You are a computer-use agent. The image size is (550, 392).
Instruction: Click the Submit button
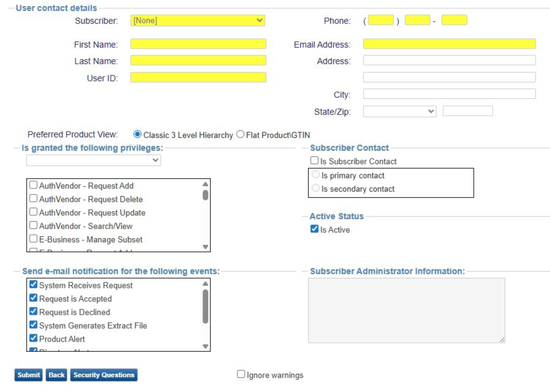(x=28, y=375)
